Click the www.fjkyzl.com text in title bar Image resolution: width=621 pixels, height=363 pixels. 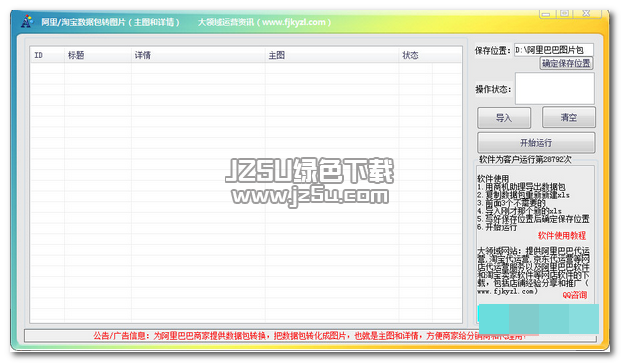tap(294, 22)
